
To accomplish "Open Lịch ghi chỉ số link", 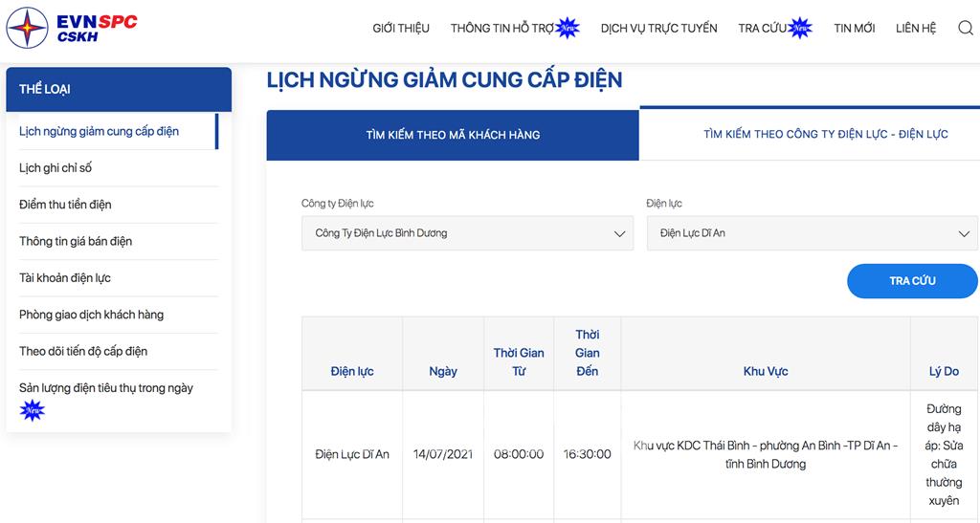I will tap(56, 168).
